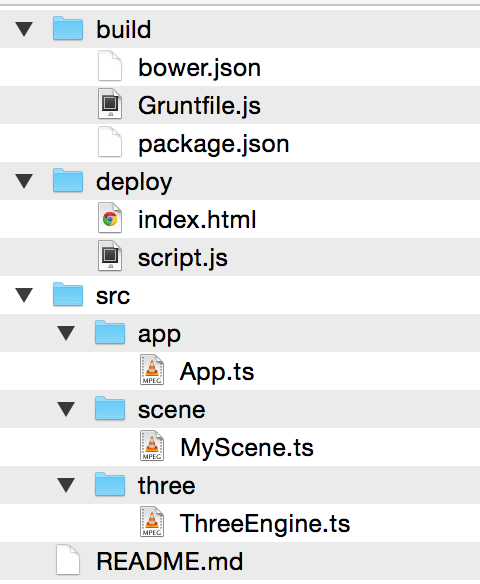Screen dimensions: 480x584
Task: Select the index.html file name
Action: tap(197, 219)
